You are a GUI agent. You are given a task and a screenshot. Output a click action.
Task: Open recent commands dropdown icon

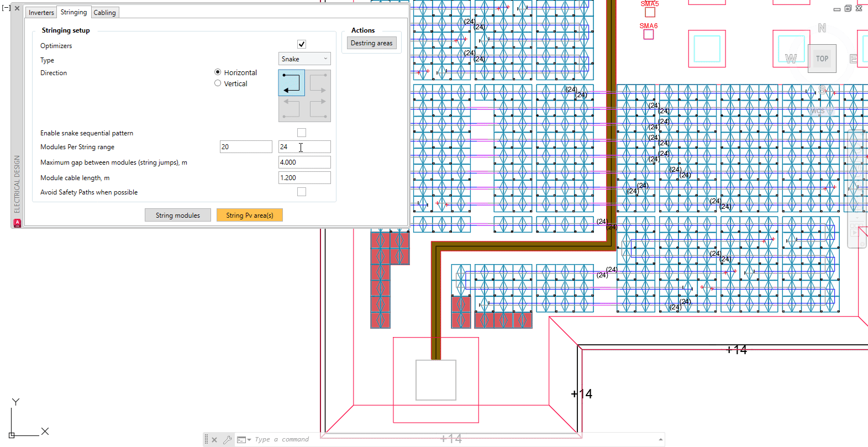(x=244, y=440)
